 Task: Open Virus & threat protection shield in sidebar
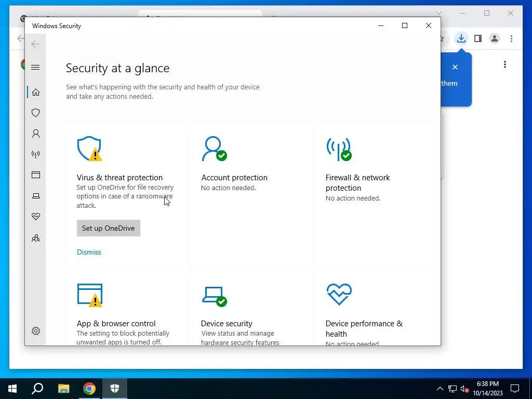pyautogui.click(x=36, y=113)
